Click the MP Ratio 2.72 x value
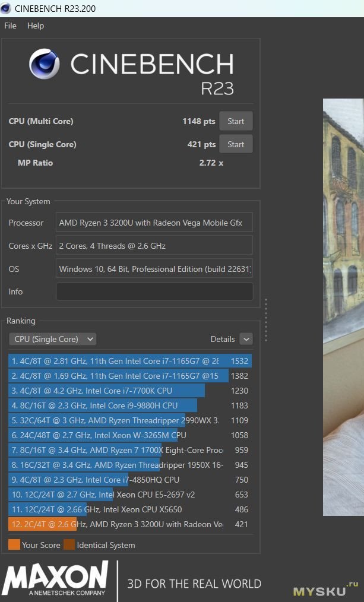The height and width of the screenshot is (602, 364). click(x=211, y=163)
